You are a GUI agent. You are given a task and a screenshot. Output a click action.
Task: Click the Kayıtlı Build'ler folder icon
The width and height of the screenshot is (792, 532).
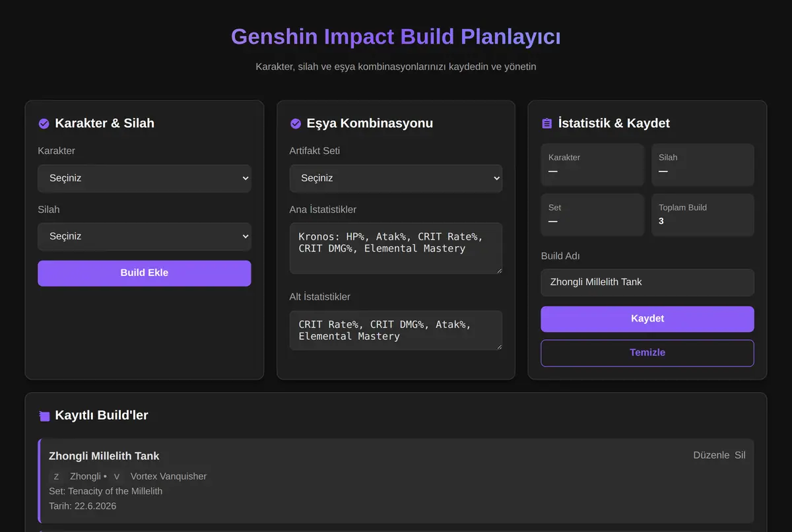click(x=44, y=416)
